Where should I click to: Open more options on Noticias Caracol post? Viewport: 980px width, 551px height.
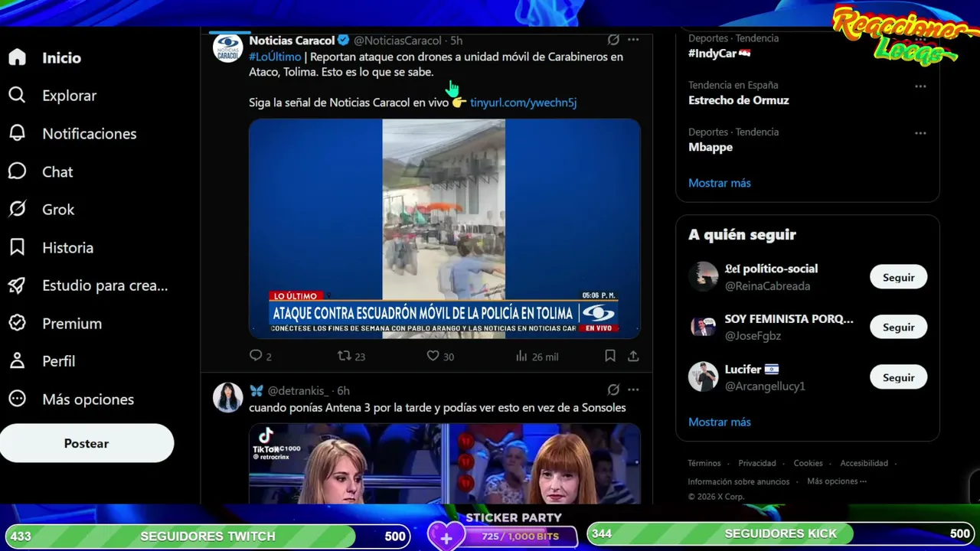coord(633,40)
